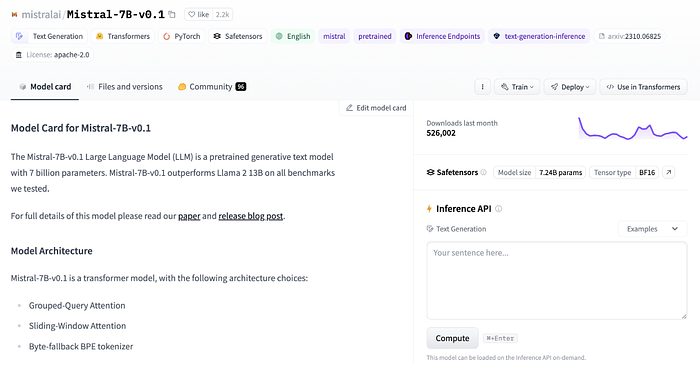Viewport: 700px width, 373px height.
Task: Select the Text Generation tag
Action: click(49, 36)
